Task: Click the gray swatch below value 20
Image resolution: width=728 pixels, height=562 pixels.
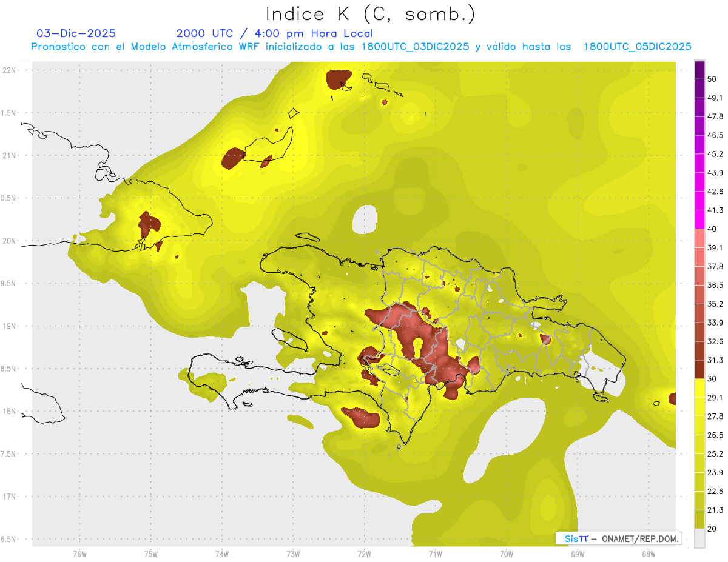Action: coord(699,538)
